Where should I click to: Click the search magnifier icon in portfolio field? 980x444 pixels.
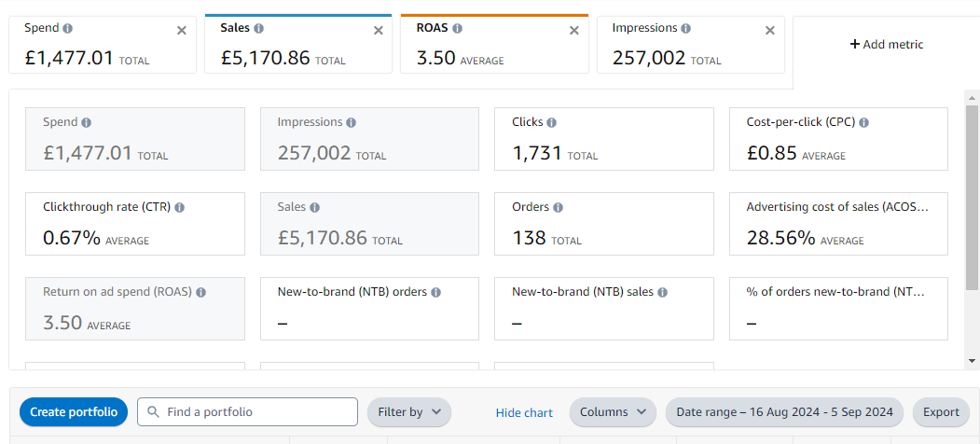click(x=153, y=412)
